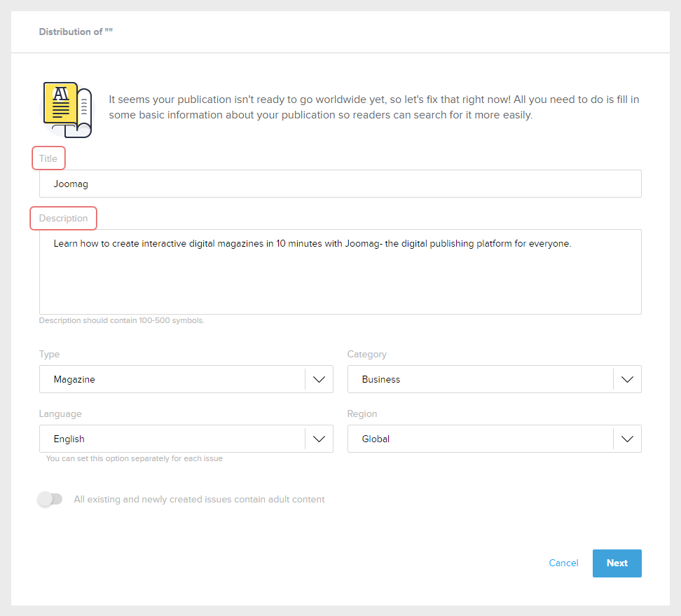Viewport: 681px width, 616px height.
Task: Toggle the adult content switch
Action: point(50,500)
